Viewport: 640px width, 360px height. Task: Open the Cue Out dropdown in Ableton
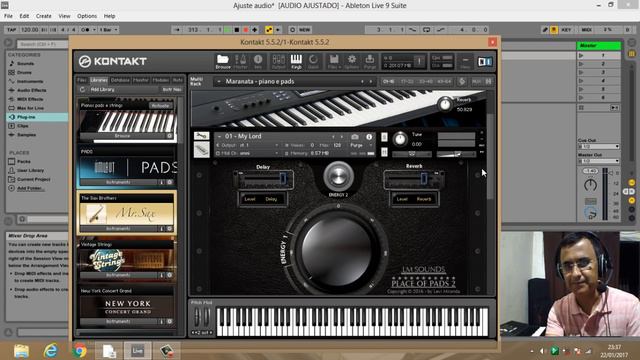point(599,147)
